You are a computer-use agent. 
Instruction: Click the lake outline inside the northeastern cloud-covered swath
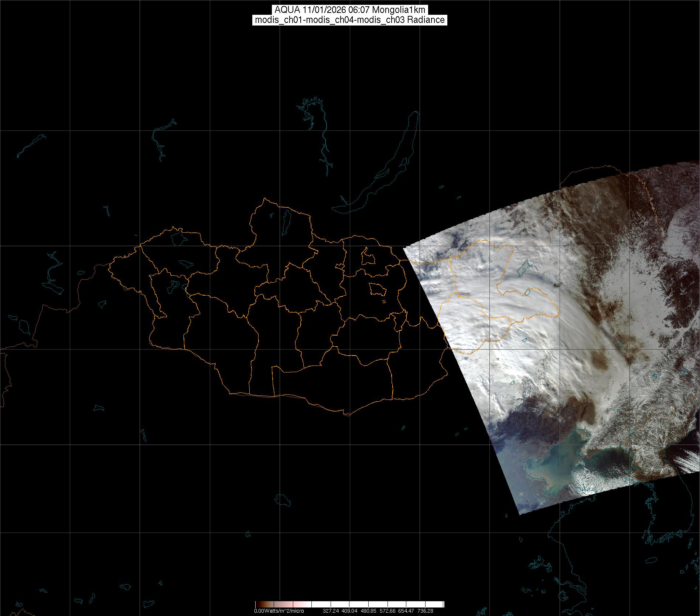click(x=524, y=269)
